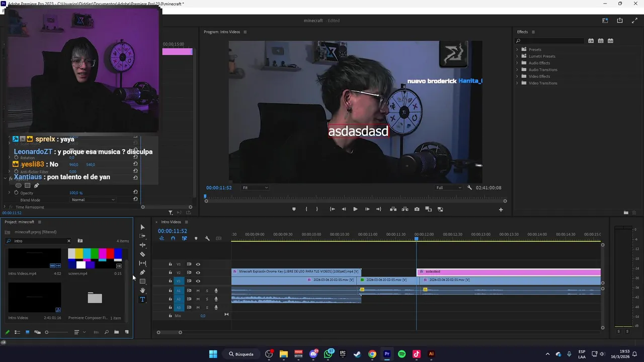Enable voice-over record on A3
Image resolution: width=644 pixels, height=362 pixels.
(x=216, y=307)
